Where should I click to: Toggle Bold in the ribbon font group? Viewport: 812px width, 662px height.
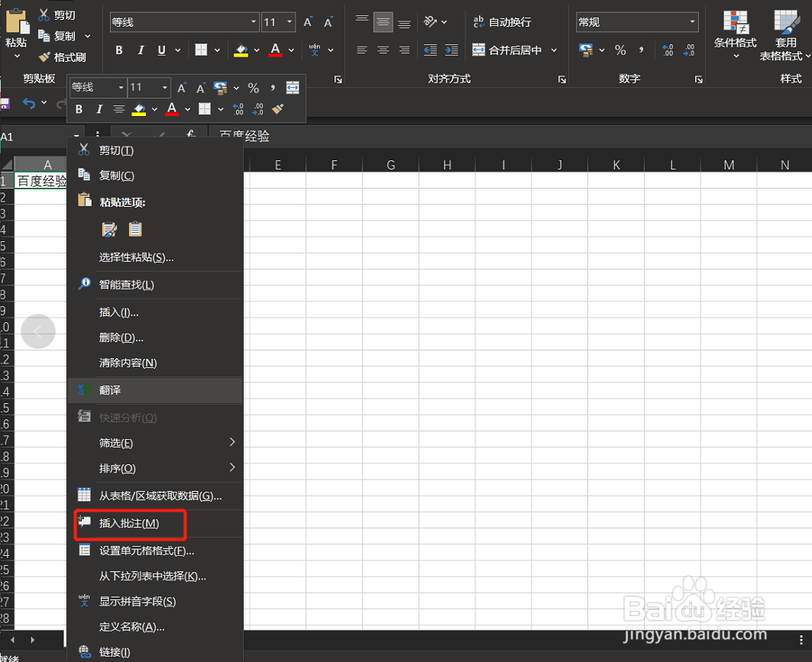(x=119, y=50)
